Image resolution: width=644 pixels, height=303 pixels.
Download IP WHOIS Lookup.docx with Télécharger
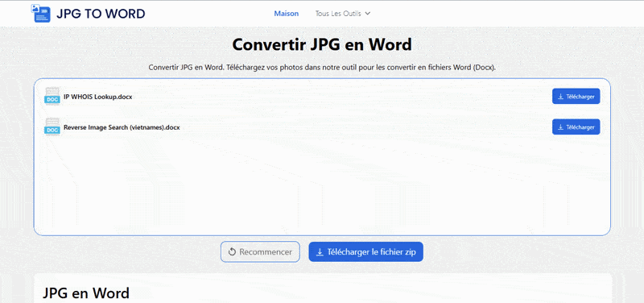pos(576,96)
